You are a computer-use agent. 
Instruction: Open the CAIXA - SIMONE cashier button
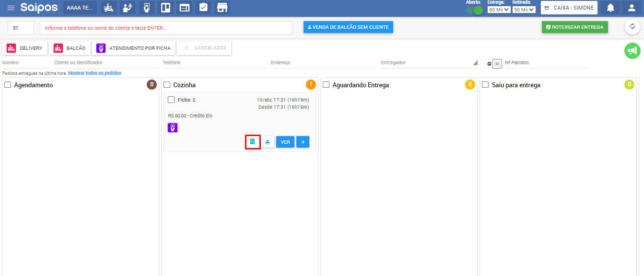point(569,8)
